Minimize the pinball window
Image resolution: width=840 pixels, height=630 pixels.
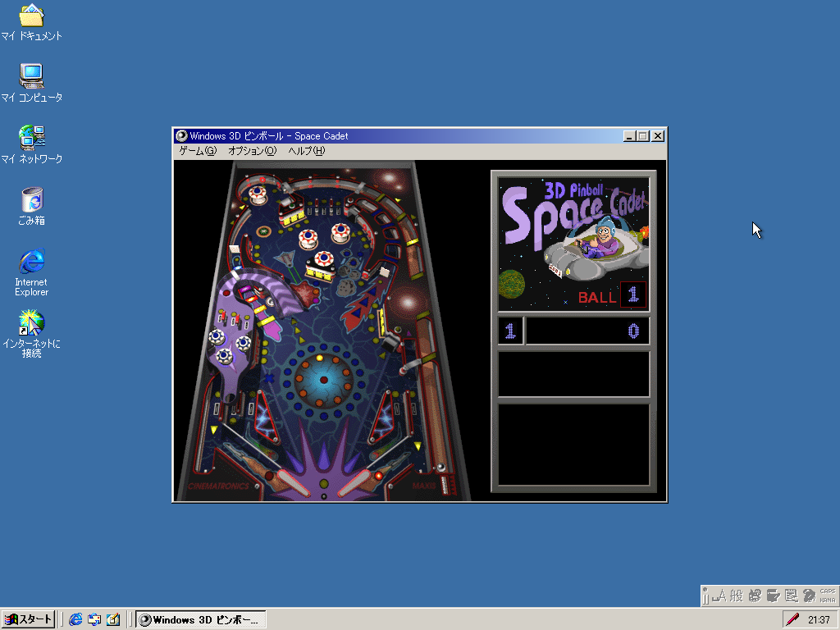(629, 136)
